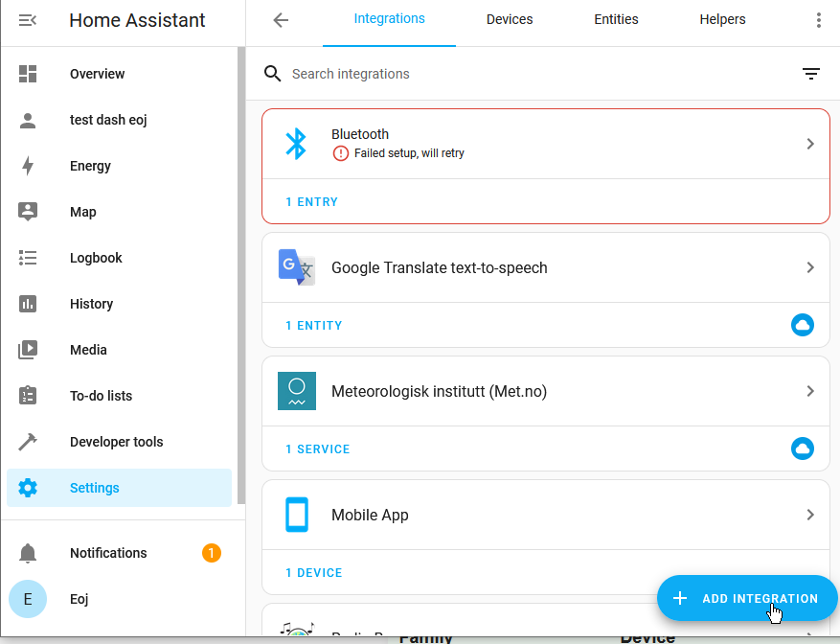Open Developer tools from the sidebar
Screen dimensions: 840x644
(x=119, y=442)
